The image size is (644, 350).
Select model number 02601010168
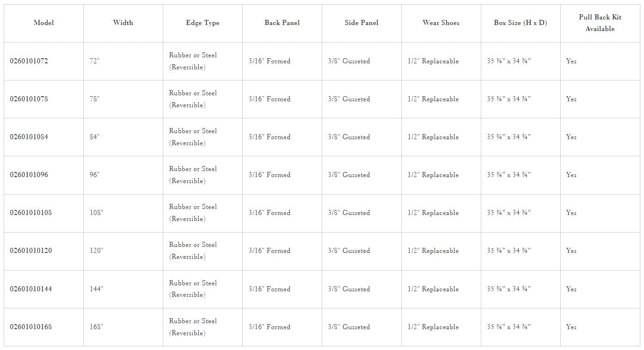31,327
